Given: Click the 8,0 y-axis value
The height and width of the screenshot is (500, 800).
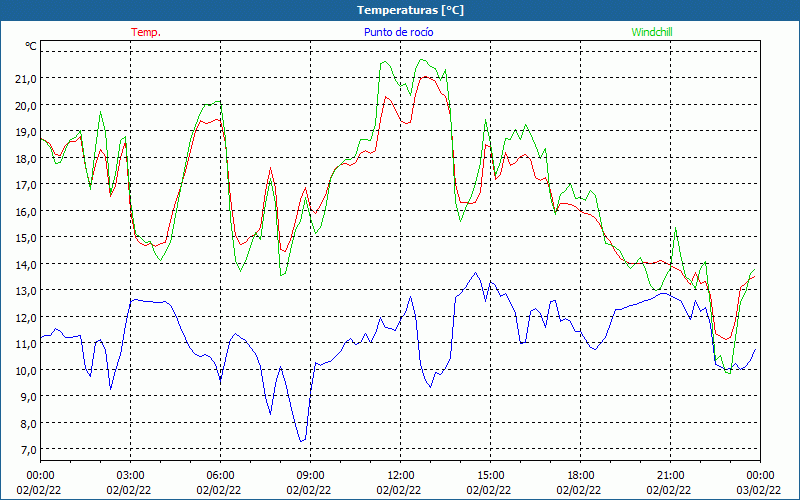Looking at the screenshot, I should click(x=28, y=423).
